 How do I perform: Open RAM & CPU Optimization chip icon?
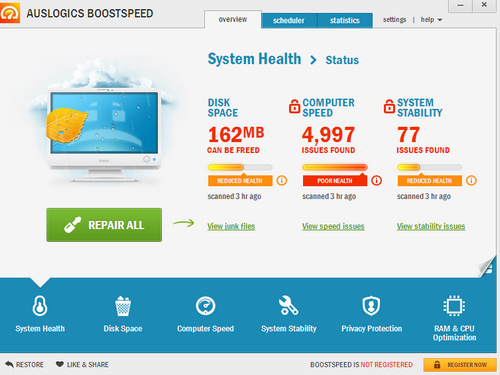[x=454, y=306]
